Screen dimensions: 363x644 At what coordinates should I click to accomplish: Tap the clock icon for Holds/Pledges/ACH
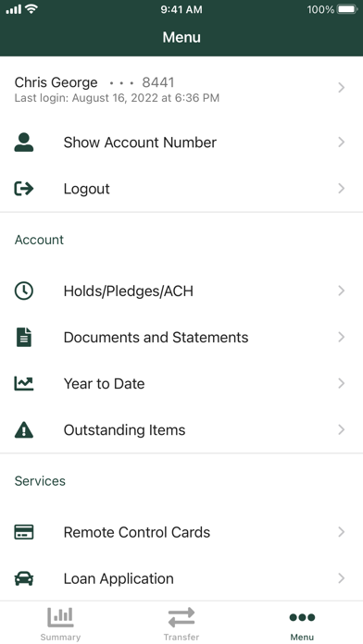pos(24,291)
